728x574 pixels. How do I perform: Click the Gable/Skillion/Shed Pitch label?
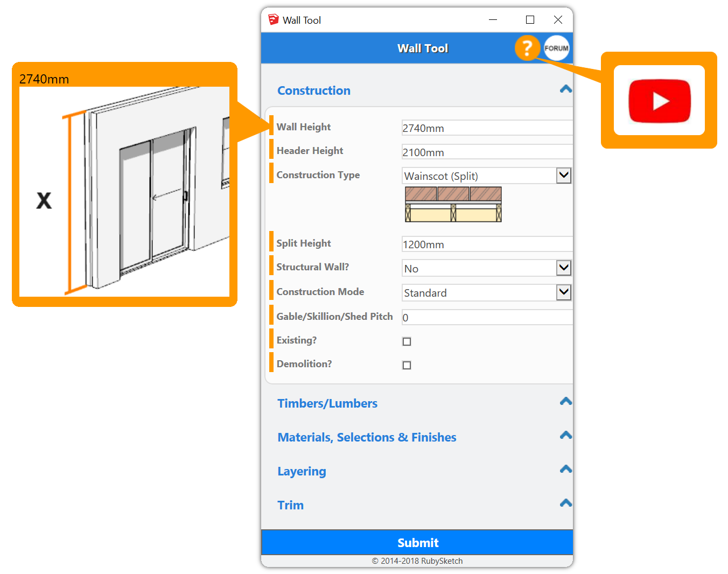(x=335, y=317)
